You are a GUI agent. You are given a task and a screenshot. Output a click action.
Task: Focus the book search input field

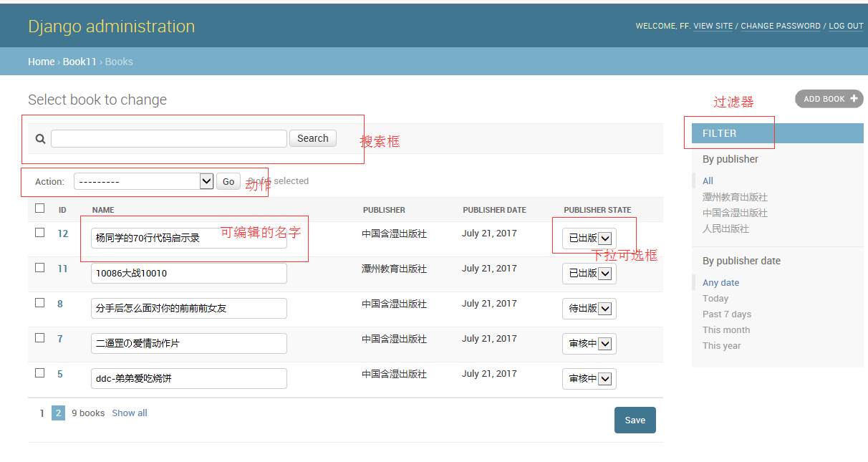coord(169,138)
